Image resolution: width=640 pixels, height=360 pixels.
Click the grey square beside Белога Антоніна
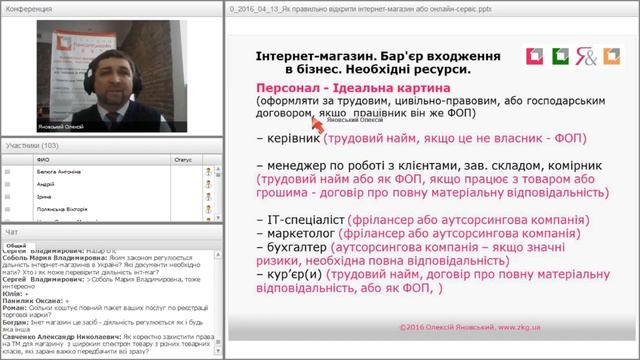7,172
